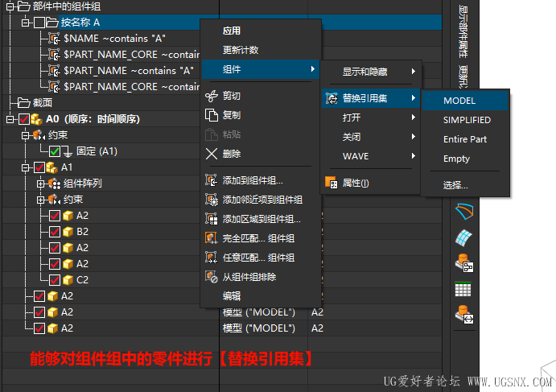Select 添加邻近项到组件组
556x392 pixels.
click(x=261, y=200)
